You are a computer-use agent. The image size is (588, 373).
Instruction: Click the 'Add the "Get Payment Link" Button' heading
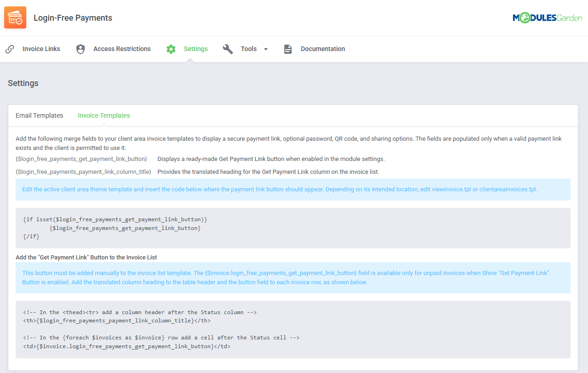pos(87,257)
